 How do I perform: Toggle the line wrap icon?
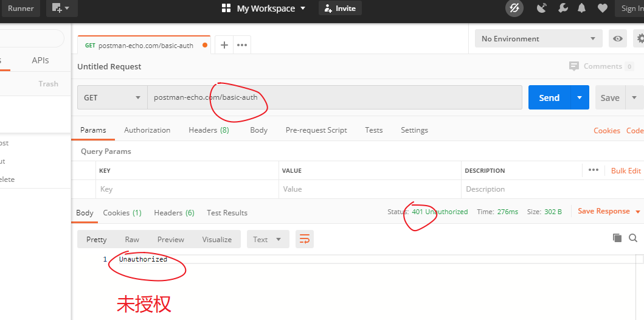coord(304,239)
